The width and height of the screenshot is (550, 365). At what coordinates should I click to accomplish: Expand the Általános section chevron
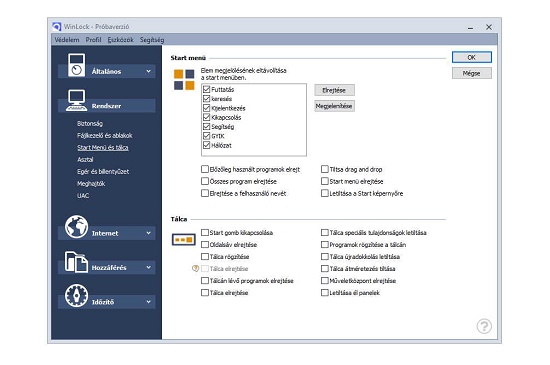point(148,71)
